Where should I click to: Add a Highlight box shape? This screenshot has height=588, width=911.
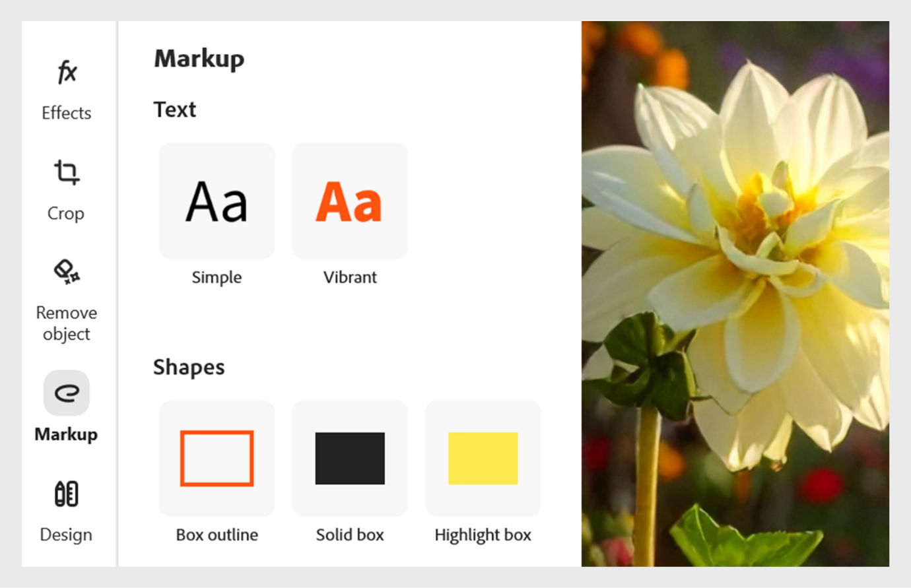(x=483, y=457)
